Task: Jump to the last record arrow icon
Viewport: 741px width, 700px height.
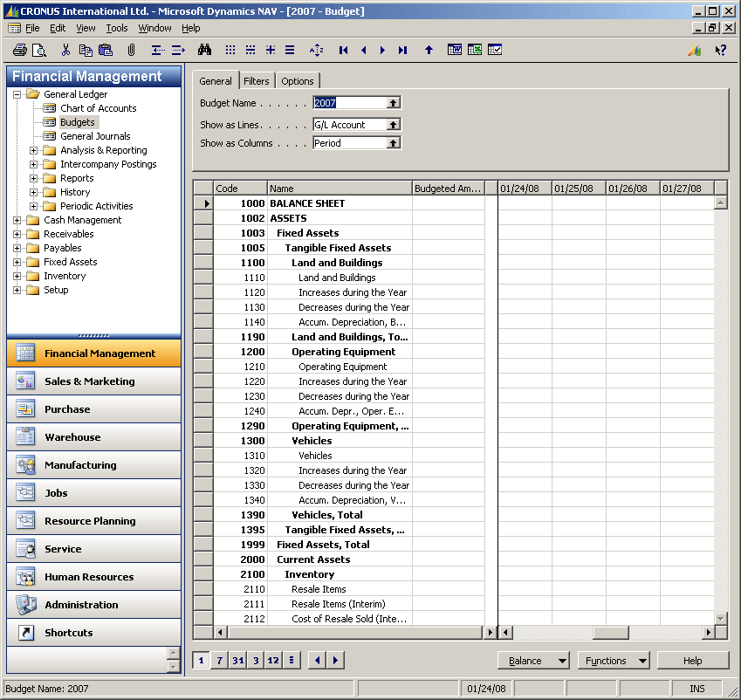Action: (402, 50)
